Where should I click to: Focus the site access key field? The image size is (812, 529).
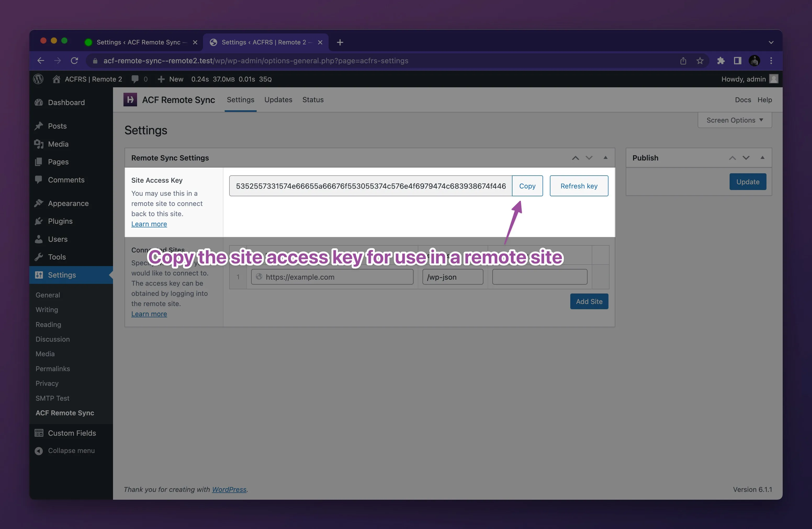370,186
